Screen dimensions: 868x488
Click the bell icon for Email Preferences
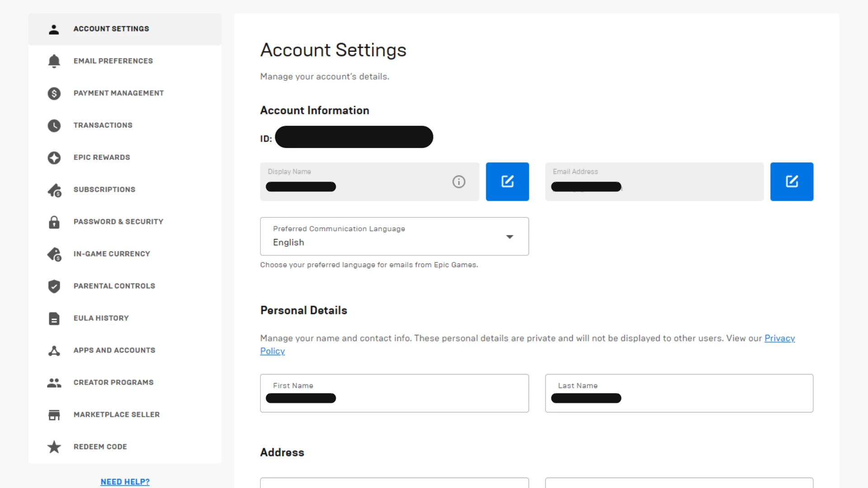[x=54, y=61]
